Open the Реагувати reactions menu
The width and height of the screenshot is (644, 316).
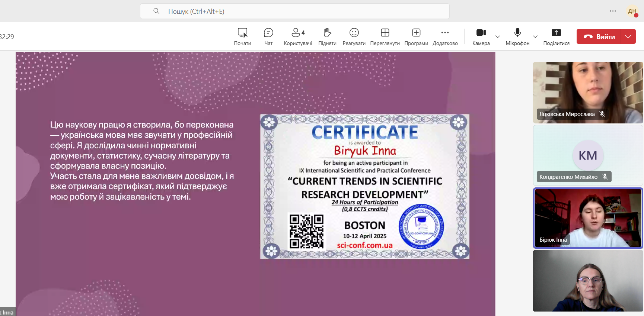pyautogui.click(x=354, y=36)
